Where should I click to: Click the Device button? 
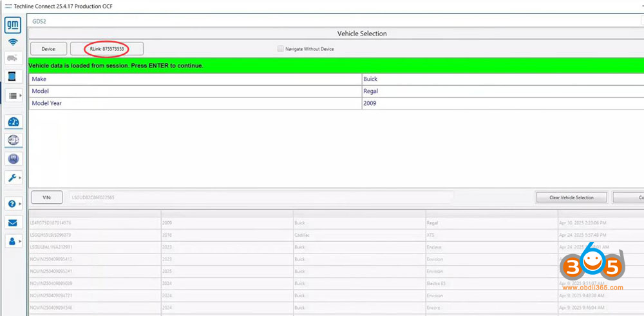tap(48, 48)
